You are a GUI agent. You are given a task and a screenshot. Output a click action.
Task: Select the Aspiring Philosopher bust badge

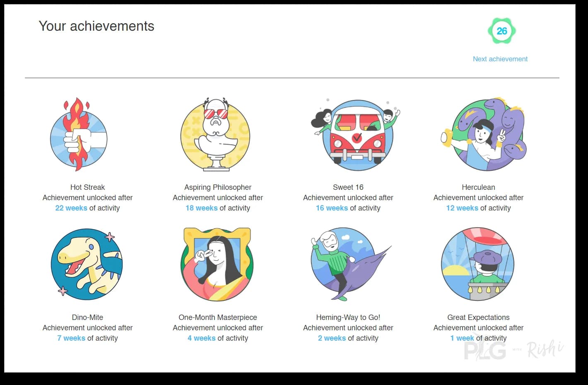(x=215, y=134)
